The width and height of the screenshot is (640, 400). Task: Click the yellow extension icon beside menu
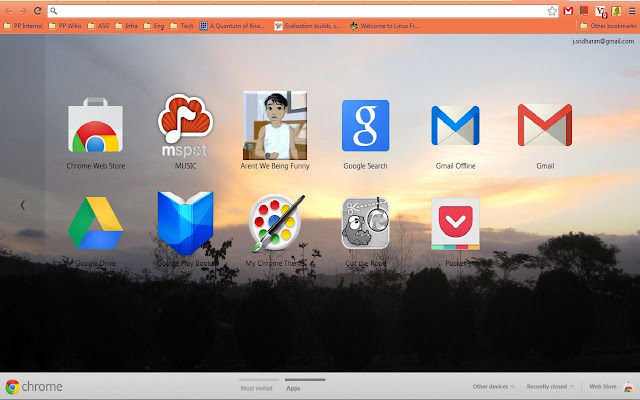616,11
